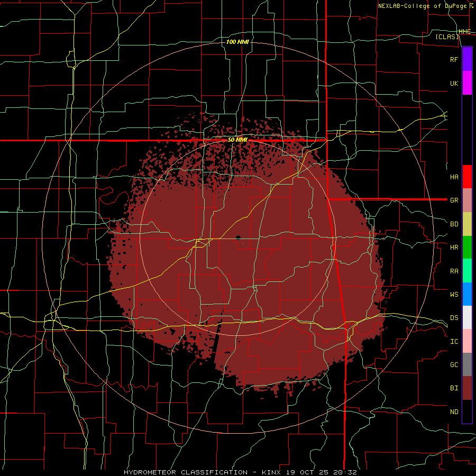Click the GR legend label
Image resolution: width=476 pixels, height=476 pixels.
(x=454, y=200)
